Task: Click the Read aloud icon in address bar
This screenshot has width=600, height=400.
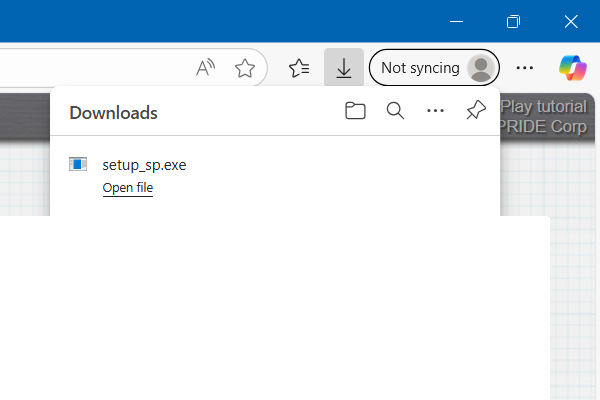Action: [x=206, y=68]
